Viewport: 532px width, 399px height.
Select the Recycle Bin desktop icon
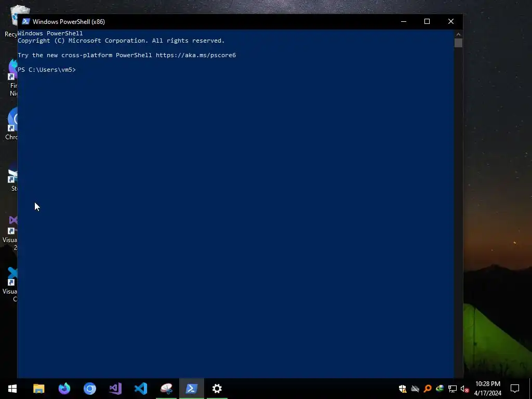[11, 22]
